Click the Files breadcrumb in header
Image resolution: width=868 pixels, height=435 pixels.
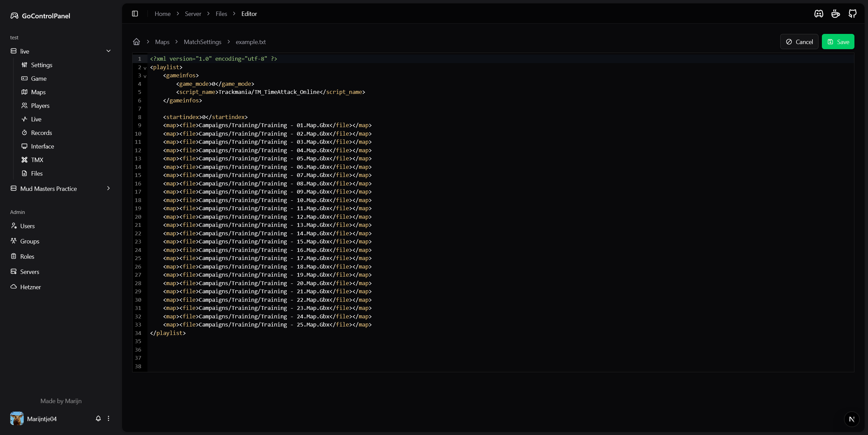221,14
